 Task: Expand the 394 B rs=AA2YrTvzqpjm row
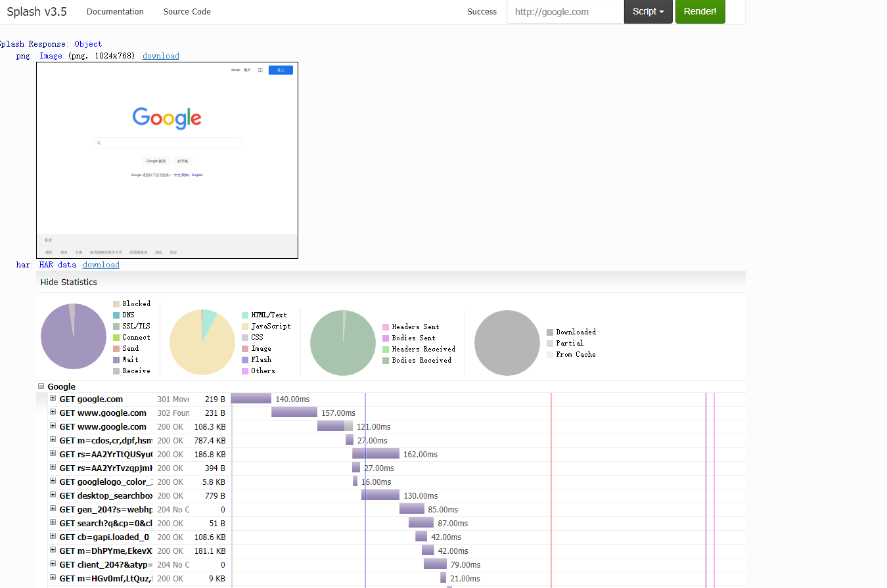click(x=53, y=468)
